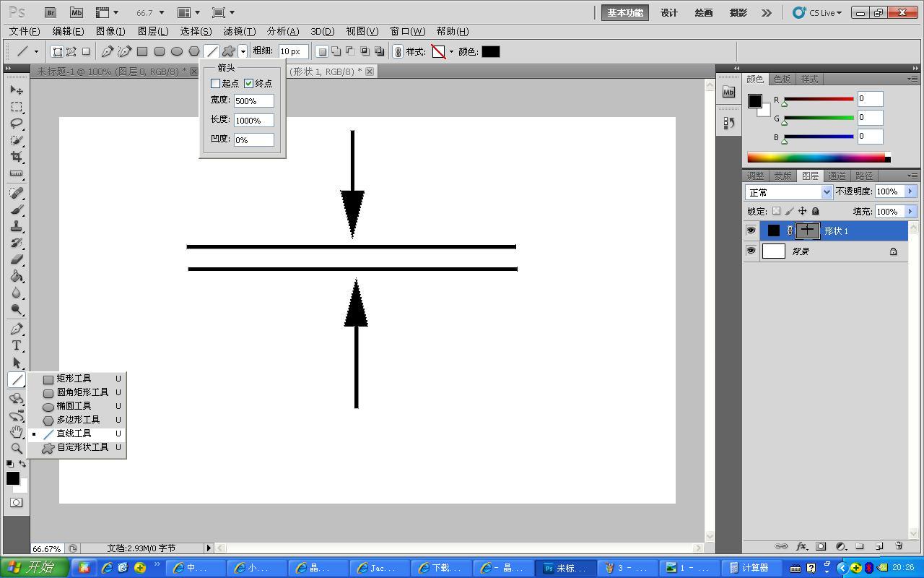Screen dimensions: 924x578
Task: Select the Brush tool
Action: tap(17, 210)
